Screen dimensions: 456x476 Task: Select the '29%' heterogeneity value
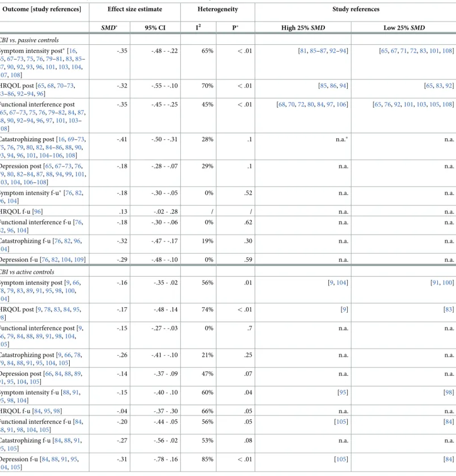[x=208, y=166]
